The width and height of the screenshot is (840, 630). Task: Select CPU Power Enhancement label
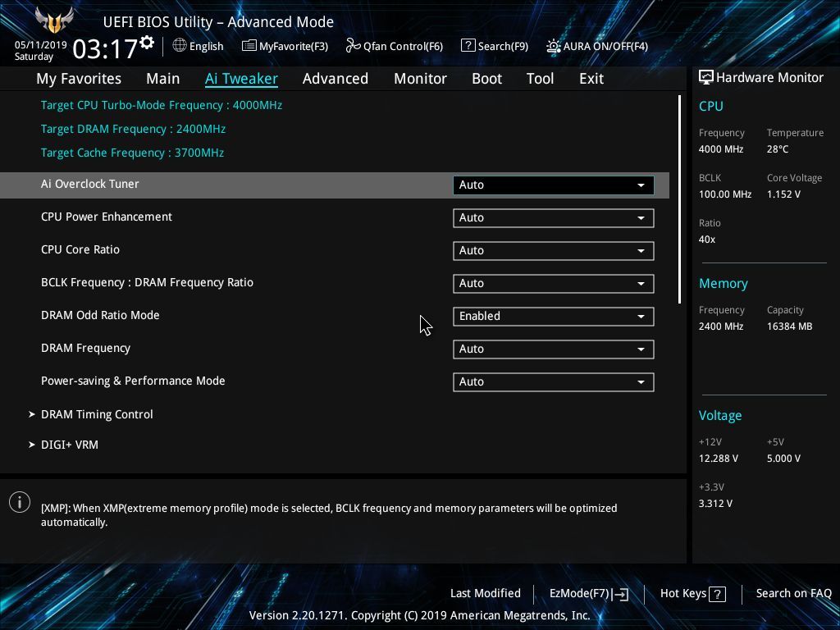(x=107, y=217)
